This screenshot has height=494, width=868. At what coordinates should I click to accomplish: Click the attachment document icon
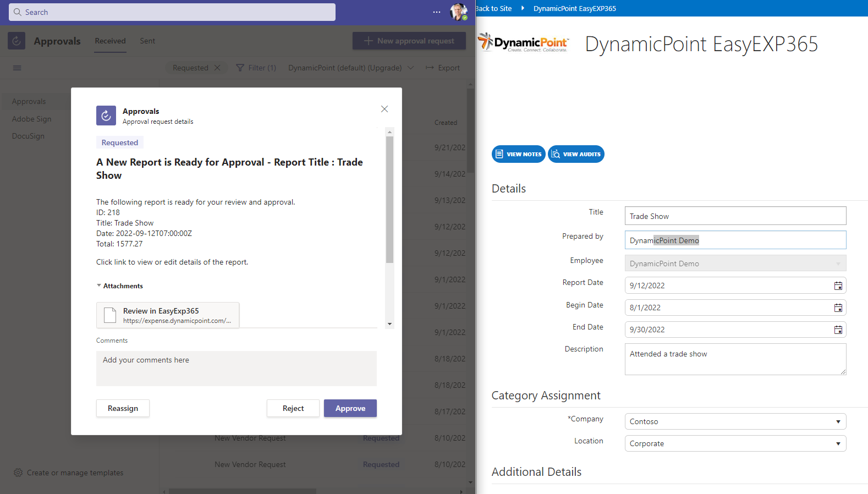tap(110, 315)
